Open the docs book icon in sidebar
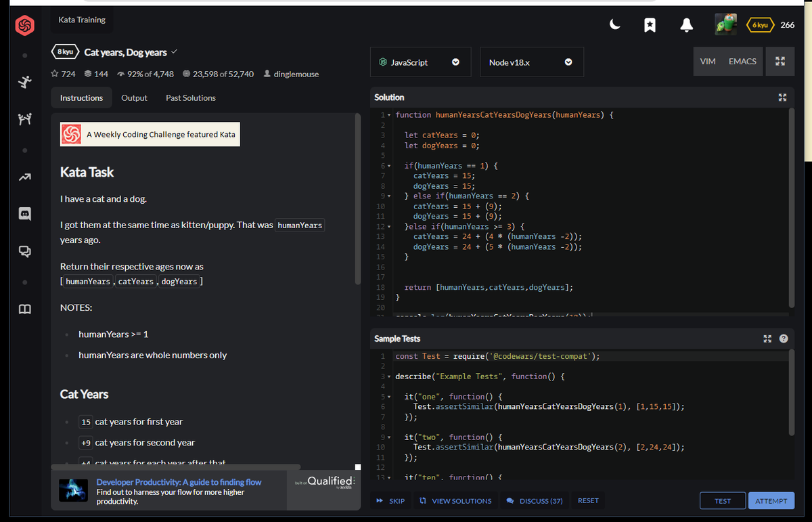812x522 pixels. click(x=24, y=309)
